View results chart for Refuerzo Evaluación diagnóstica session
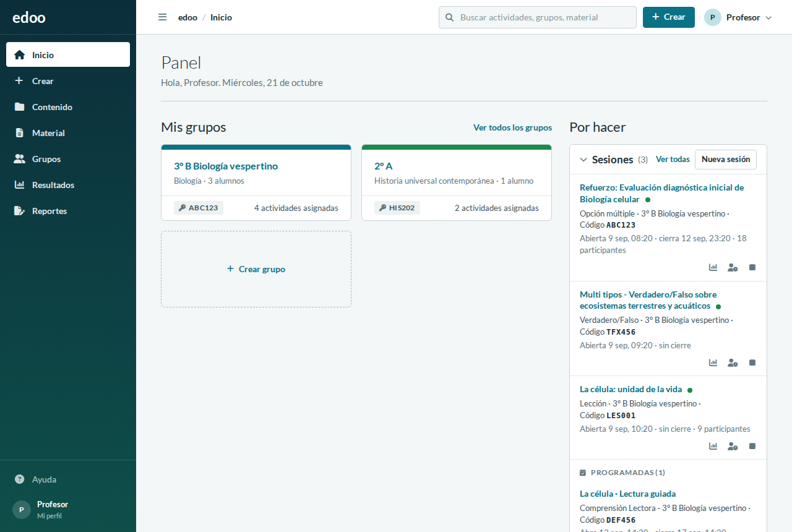Image resolution: width=792 pixels, height=532 pixels. [x=713, y=267]
